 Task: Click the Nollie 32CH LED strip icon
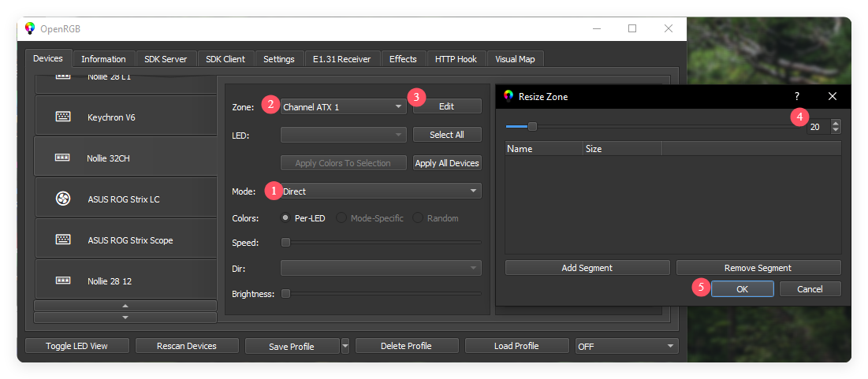pyautogui.click(x=62, y=158)
